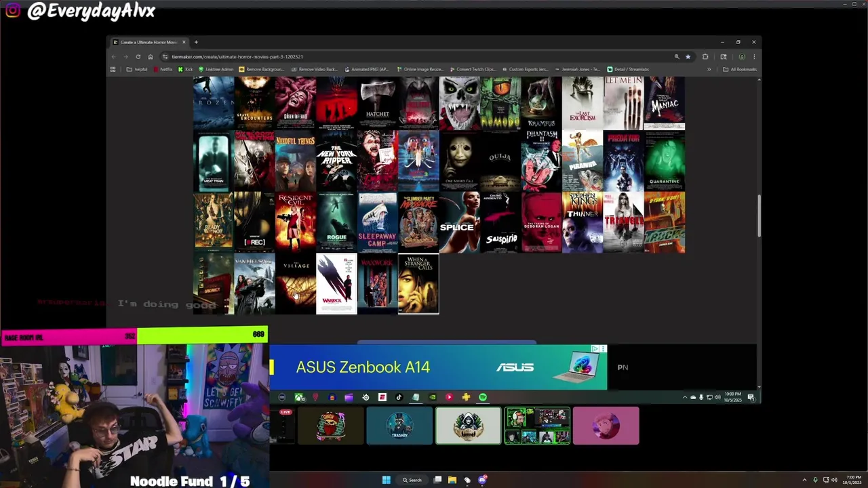Open the 7:00 PM taskbar clock
Screen dimensions: 868x488
tap(853, 480)
